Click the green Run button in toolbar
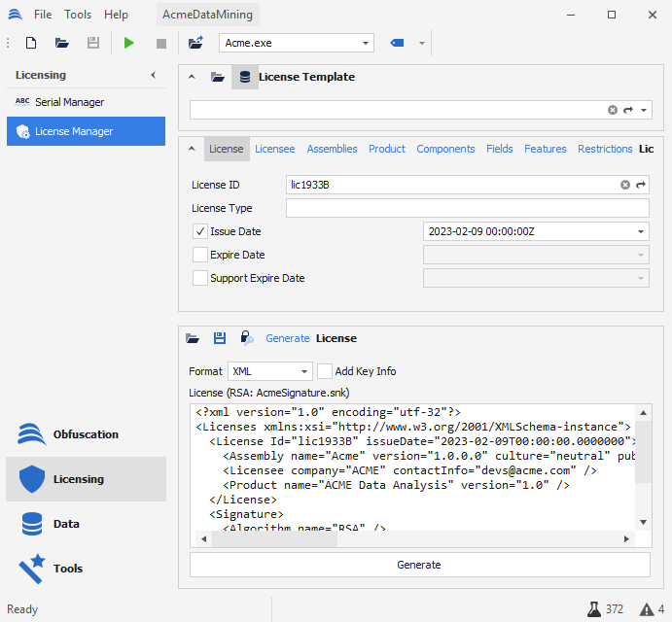672x622 pixels. click(129, 43)
